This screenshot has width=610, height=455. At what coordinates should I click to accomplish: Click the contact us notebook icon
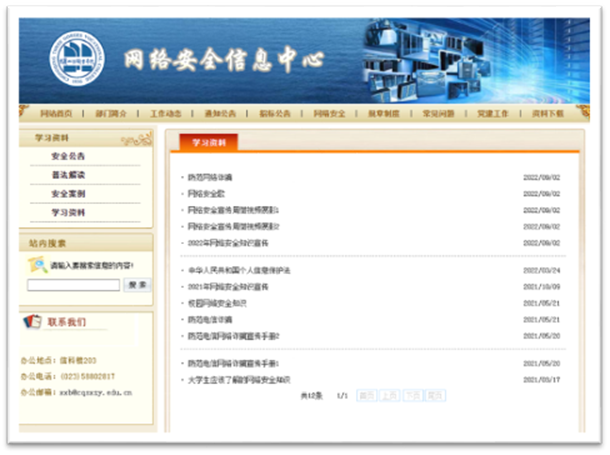point(31,322)
